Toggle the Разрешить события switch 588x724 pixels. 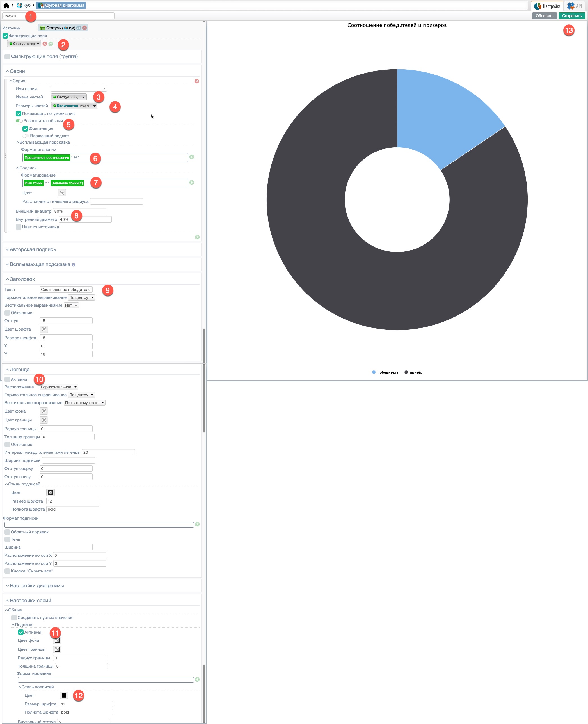pos(19,121)
